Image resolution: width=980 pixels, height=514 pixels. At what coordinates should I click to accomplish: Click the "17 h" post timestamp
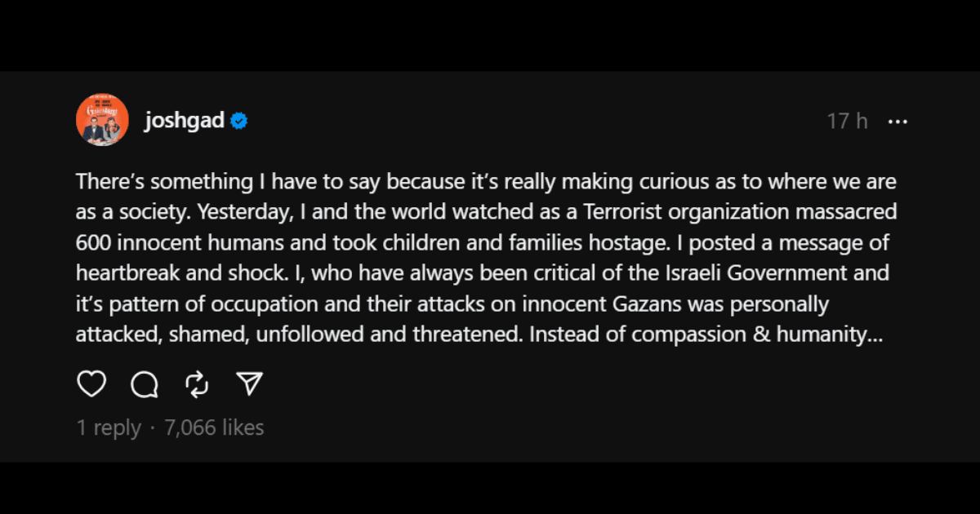(847, 122)
